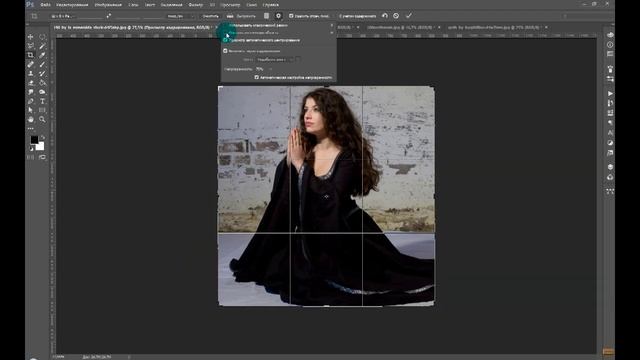Screen dimensions: 640x360
Task: Click the Straighten (Выпрямить) label button
Action: click(x=246, y=16)
